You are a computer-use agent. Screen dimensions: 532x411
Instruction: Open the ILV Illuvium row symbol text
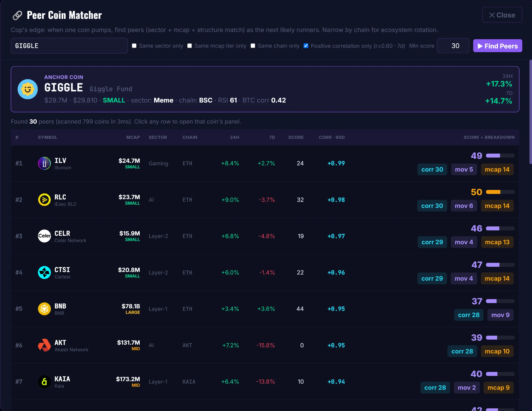click(x=60, y=161)
